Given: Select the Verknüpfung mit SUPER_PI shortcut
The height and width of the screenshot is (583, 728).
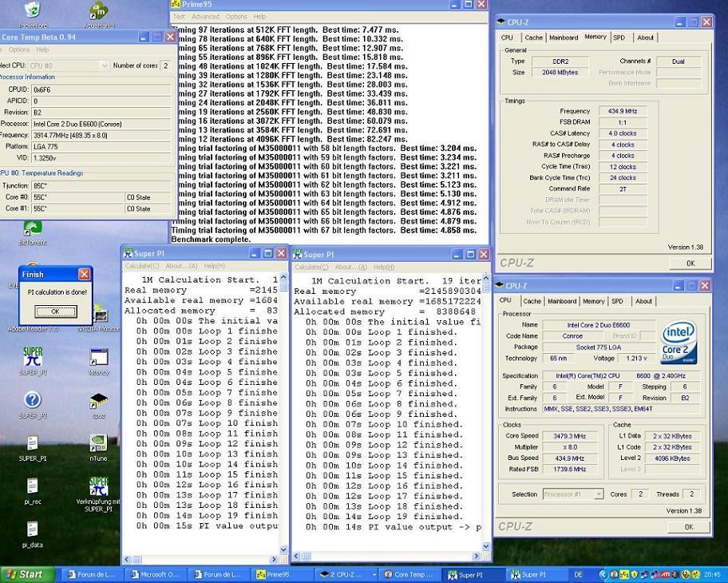Looking at the screenshot, I should [x=98, y=486].
